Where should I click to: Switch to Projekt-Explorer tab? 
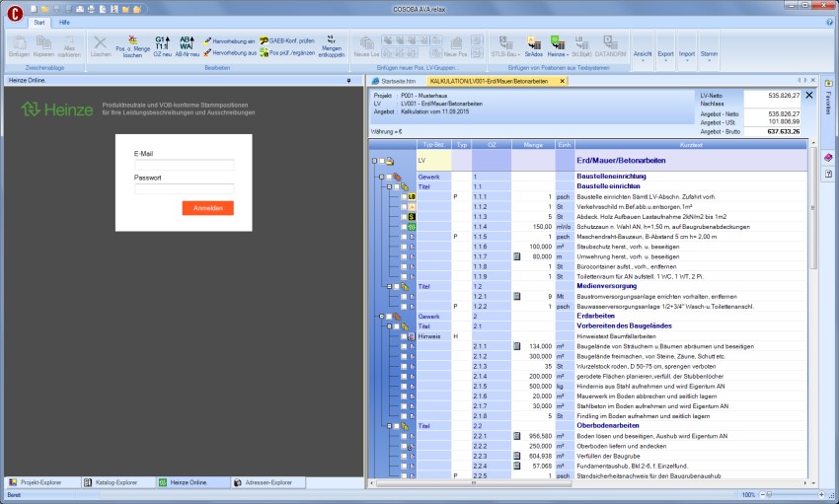point(40,482)
